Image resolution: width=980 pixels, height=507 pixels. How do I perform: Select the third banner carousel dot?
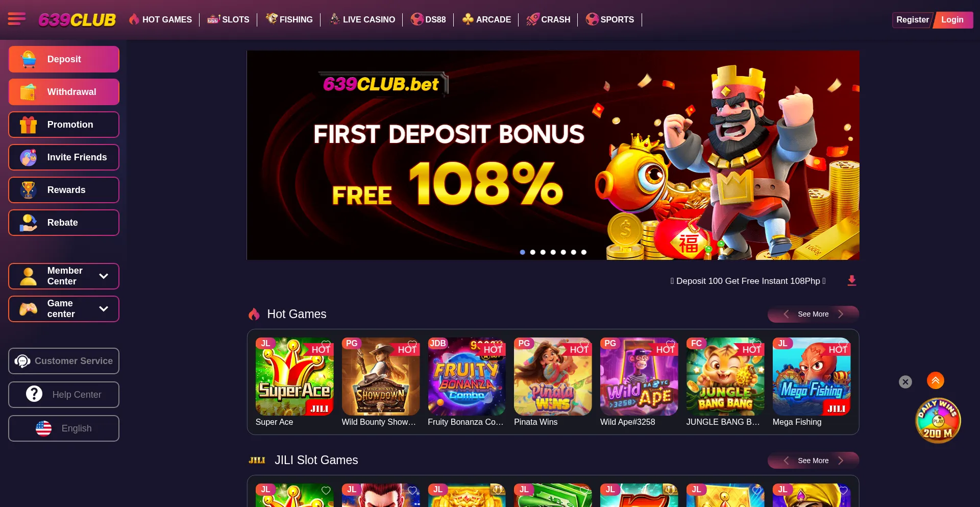[543, 252]
